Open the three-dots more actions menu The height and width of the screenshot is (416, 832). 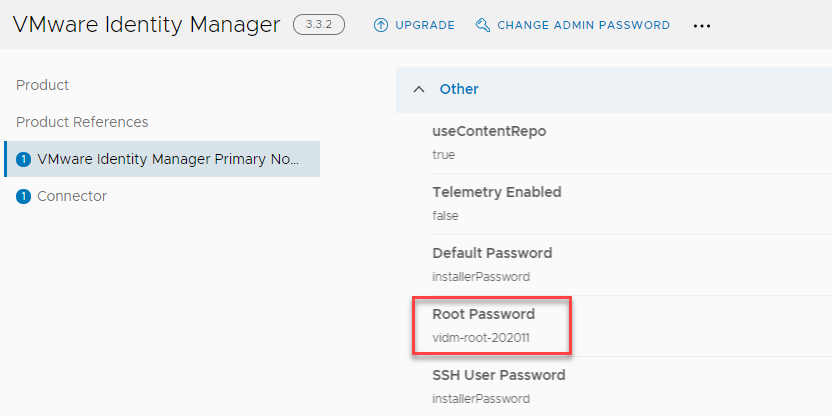click(701, 25)
